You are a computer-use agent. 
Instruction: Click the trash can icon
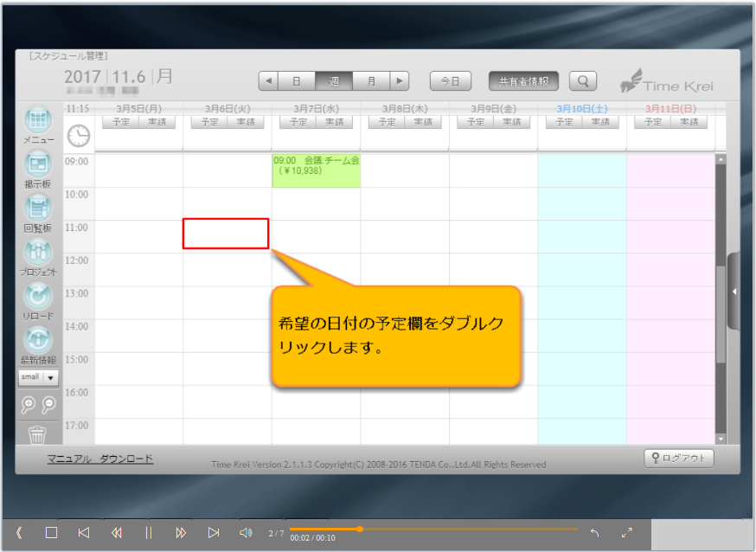click(x=37, y=434)
